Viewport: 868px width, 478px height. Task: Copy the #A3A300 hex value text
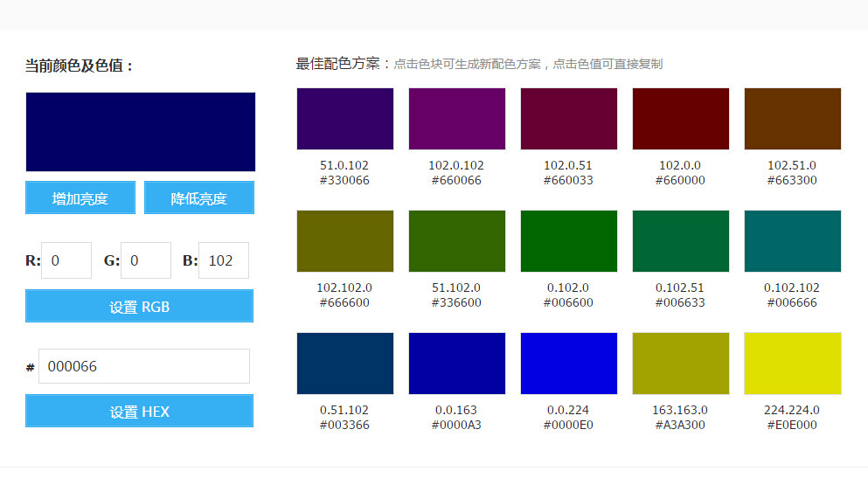click(680, 426)
